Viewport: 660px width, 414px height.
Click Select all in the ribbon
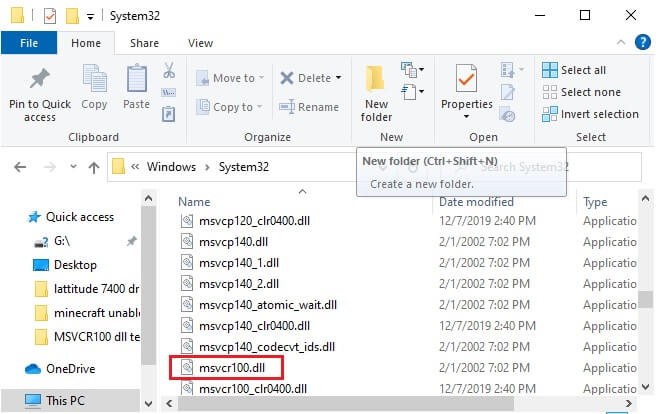click(x=574, y=70)
